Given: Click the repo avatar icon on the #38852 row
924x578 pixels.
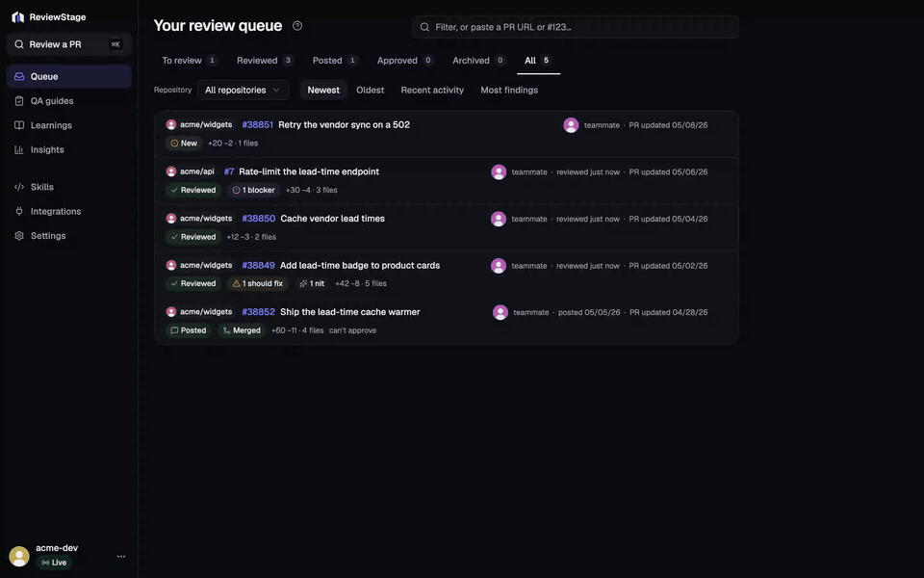Looking at the screenshot, I should click(171, 312).
